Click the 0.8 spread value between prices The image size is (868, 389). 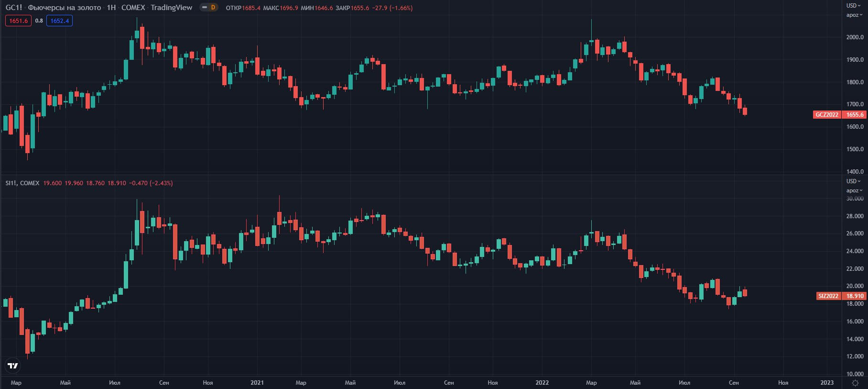click(x=39, y=21)
